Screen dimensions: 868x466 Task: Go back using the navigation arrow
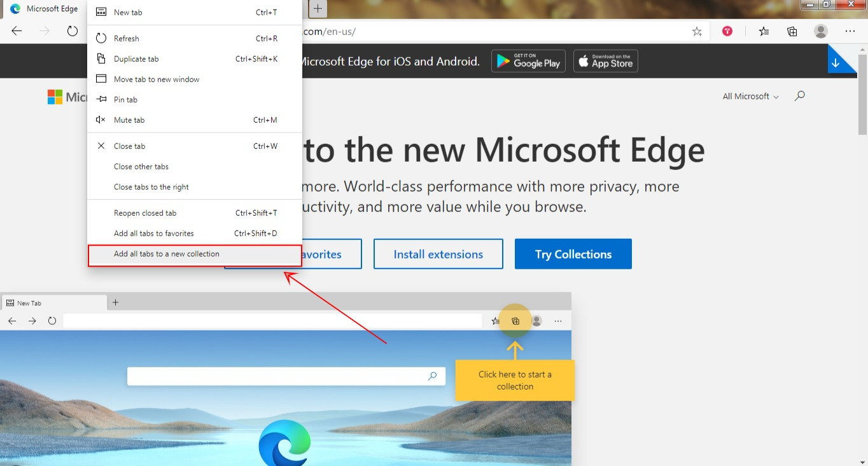point(17,30)
